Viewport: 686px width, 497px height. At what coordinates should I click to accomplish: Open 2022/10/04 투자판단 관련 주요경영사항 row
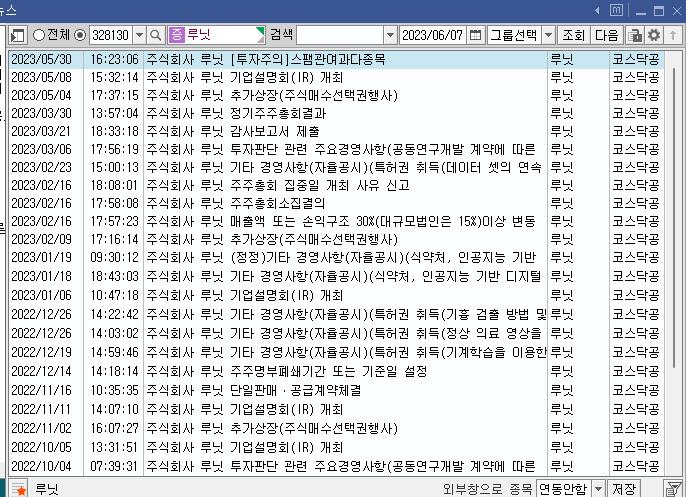point(336,466)
